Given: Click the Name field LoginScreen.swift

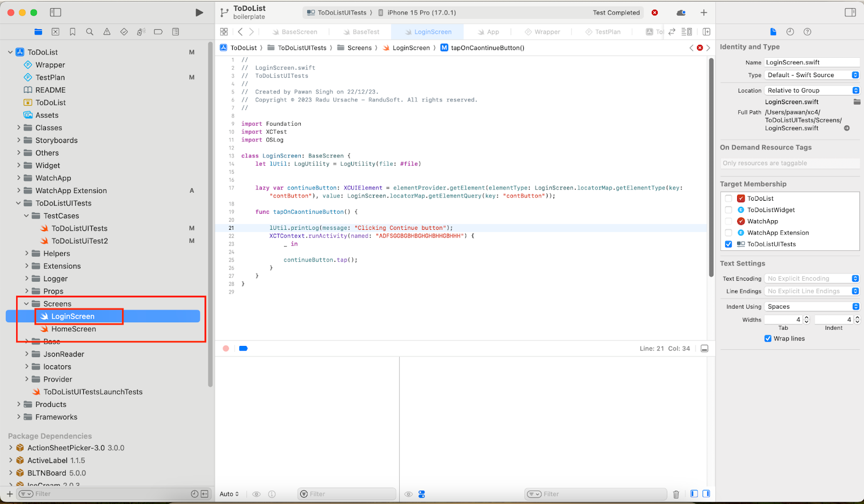Looking at the screenshot, I should pos(812,62).
